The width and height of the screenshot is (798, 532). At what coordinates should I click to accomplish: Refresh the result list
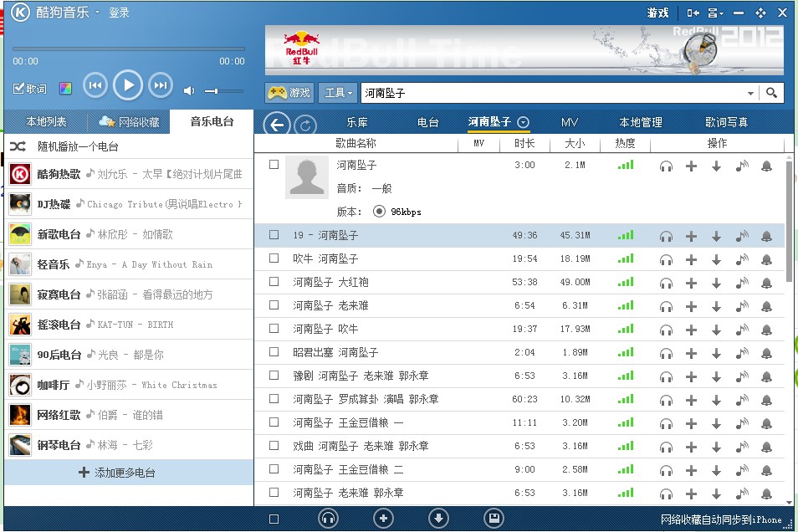(x=304, y=125)
